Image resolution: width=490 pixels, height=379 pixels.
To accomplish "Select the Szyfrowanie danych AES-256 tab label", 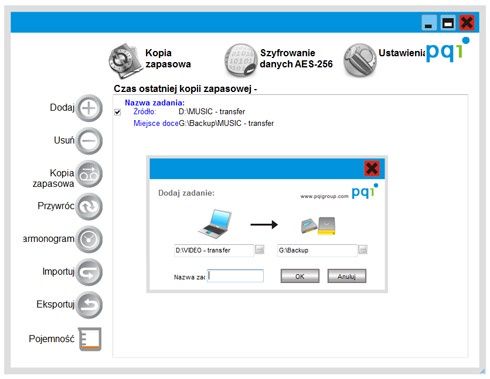I will coord(296,58).
